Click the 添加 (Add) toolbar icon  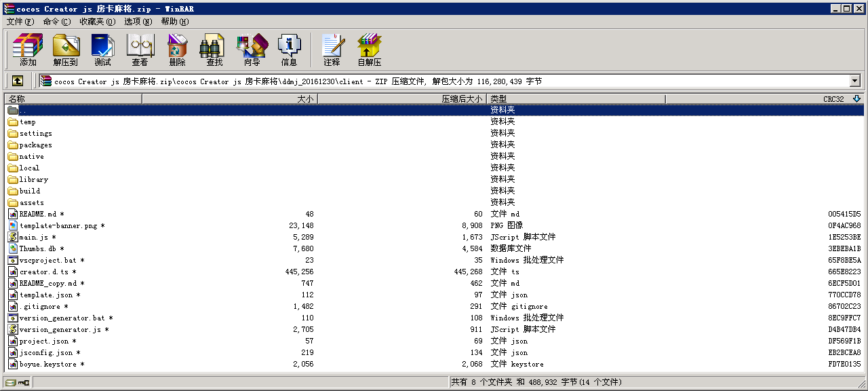[x=28, y=50]
